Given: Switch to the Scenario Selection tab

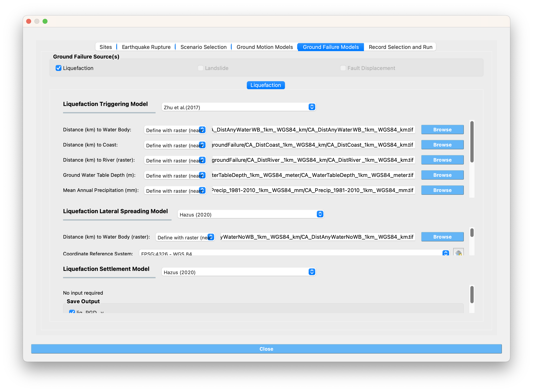Looking at the screenshot, I should pos(203,47).
